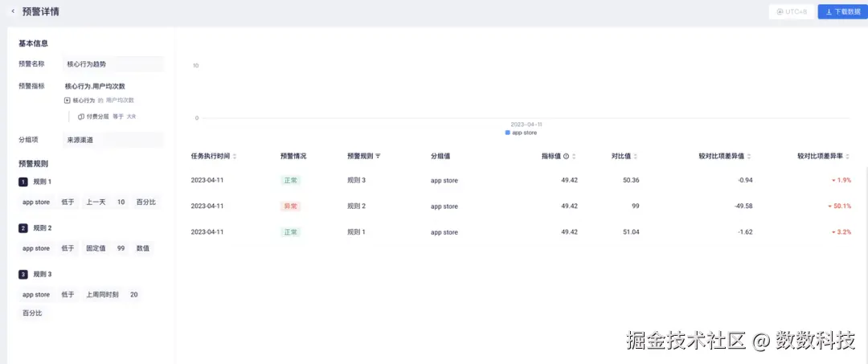Click the 正常 status tag for 规则 3
The width and height of the screenshot is (868, 364).
pos(290,180)
